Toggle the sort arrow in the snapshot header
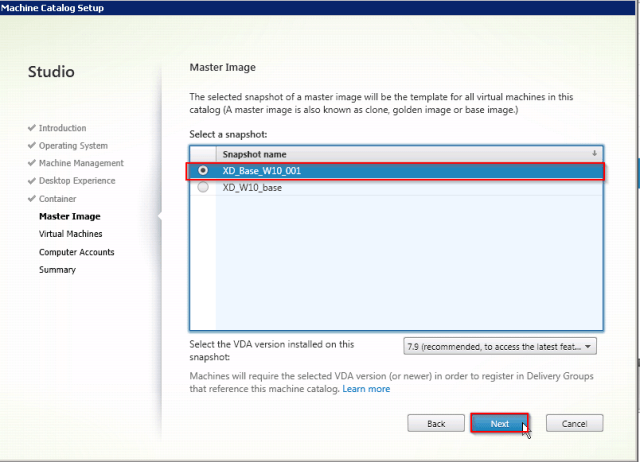Viewport: 640px width, 462px height. click(x=595, y=154)
